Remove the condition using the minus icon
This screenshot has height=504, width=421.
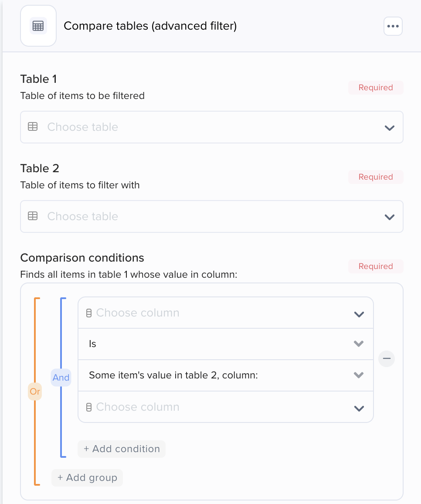(x=386, y=358)
